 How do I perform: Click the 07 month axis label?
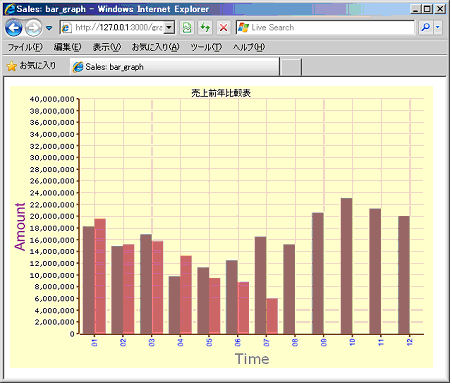tap(266, 342)
